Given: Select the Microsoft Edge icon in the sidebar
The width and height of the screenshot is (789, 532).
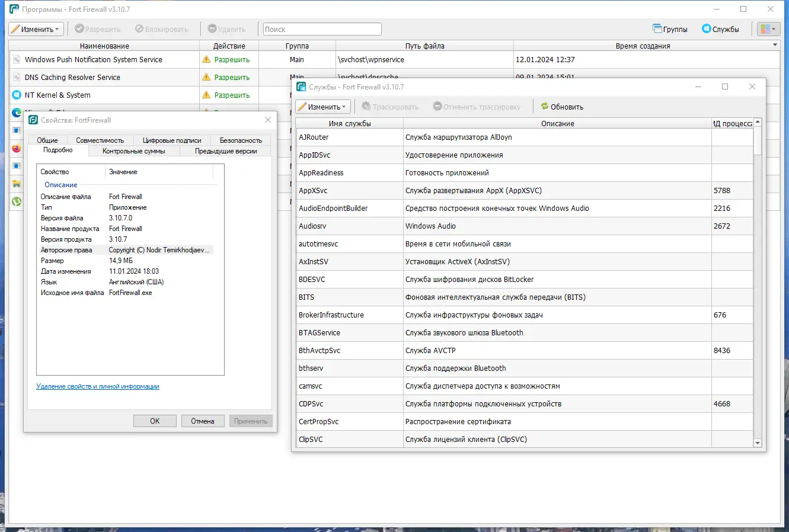Looking at the screenshot, I should [x=16, y=113].
